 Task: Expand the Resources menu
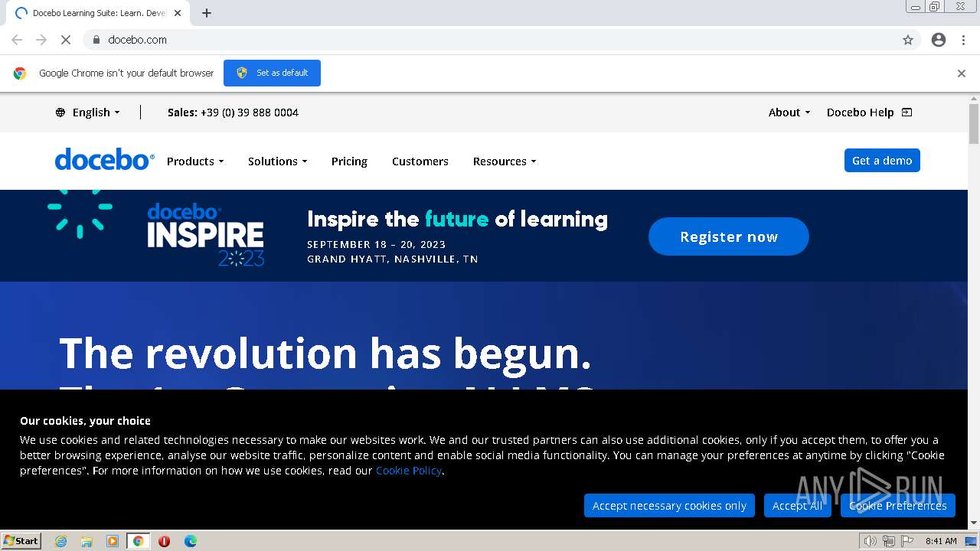tap(505, 161)
